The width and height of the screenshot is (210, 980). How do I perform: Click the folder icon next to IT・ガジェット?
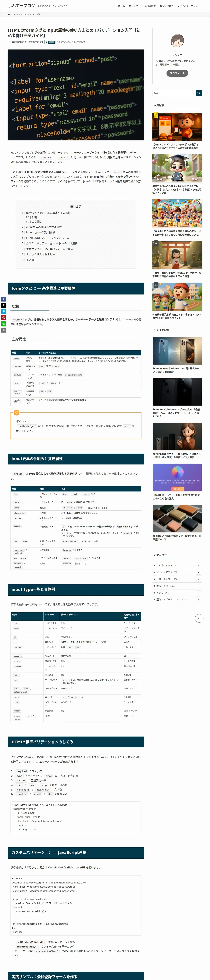(x=154, y=565)
